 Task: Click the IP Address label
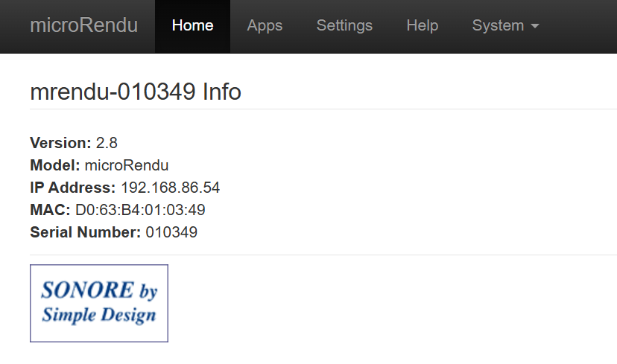[73, 188]
